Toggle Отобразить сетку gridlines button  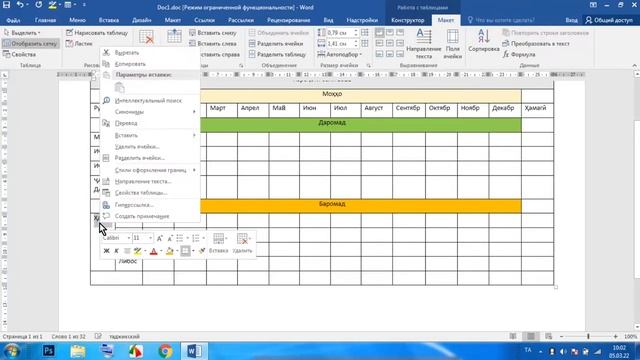(x=31, y=43)
